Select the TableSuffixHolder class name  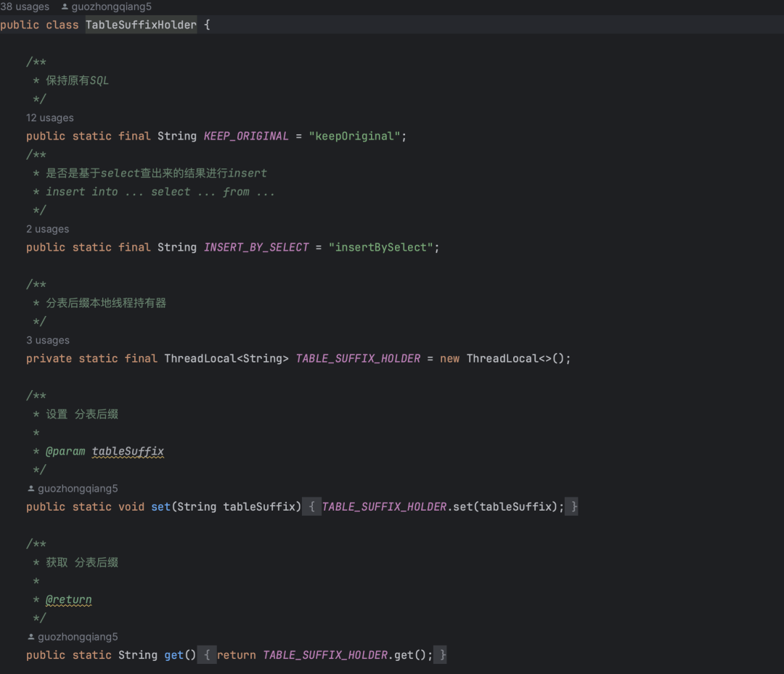tap(141, 25)
